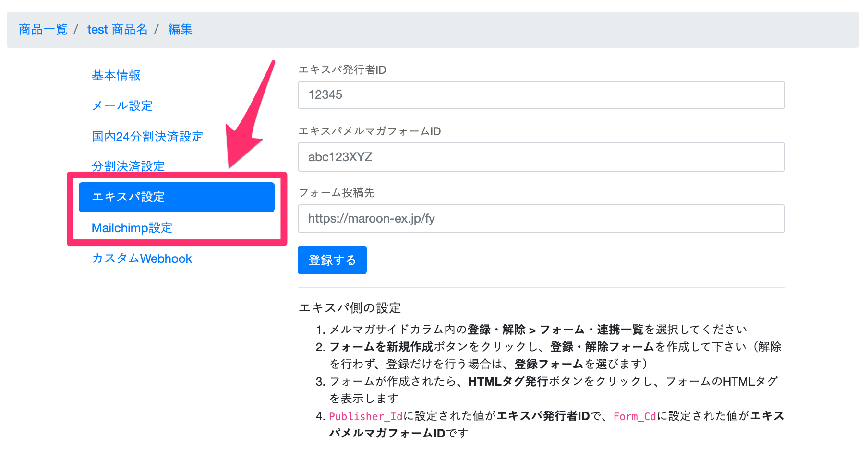The height and width of the screenshot is (471, 868).
Task: Open the 分割決済設定 sidebar item
Action: 128,166
